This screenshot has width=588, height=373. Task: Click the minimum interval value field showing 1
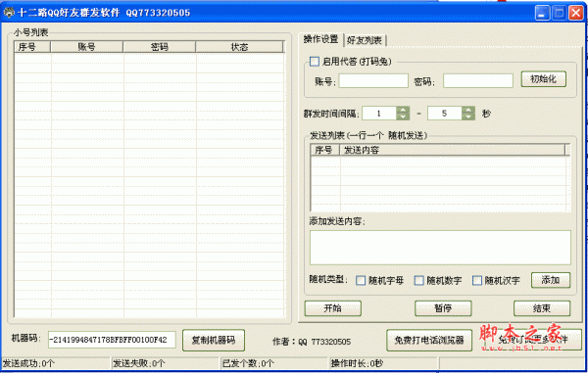click(x=379, y=114)
